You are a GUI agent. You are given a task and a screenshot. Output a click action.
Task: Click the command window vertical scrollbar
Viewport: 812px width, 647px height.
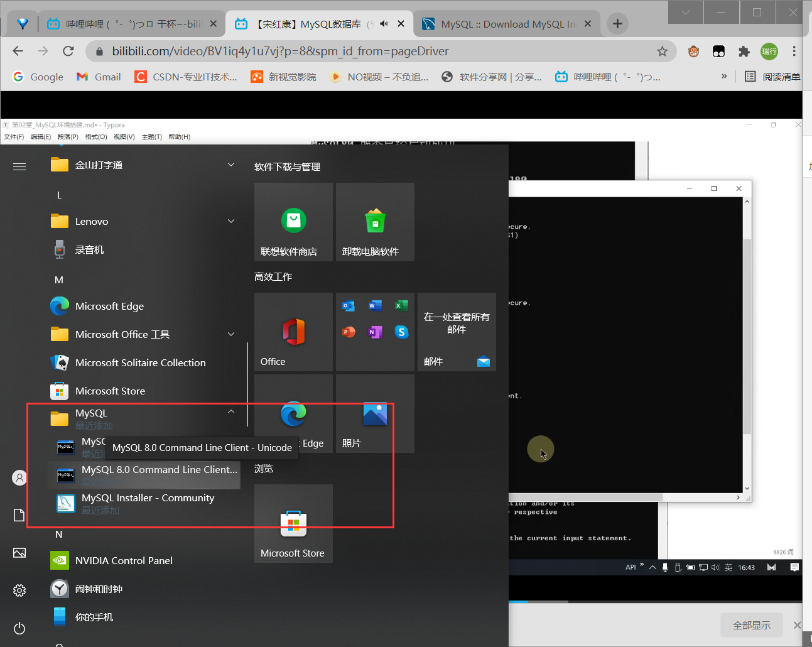coord(747,336)
